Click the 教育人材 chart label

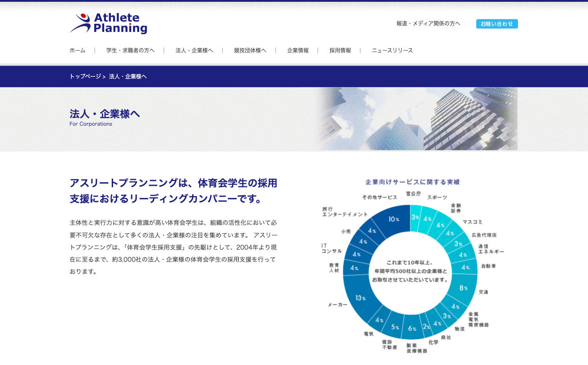pos(334,268)
